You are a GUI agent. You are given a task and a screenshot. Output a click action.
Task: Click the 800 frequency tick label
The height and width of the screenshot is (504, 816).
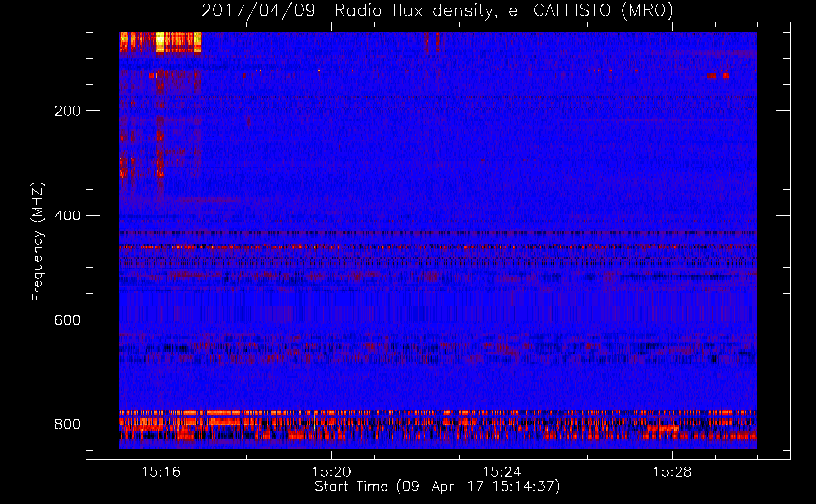coord(68,425)
